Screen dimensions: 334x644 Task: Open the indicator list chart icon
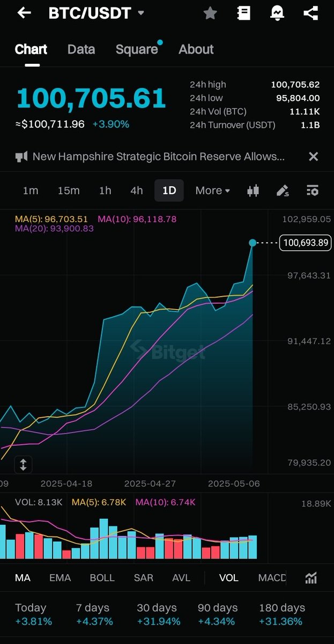311,578
